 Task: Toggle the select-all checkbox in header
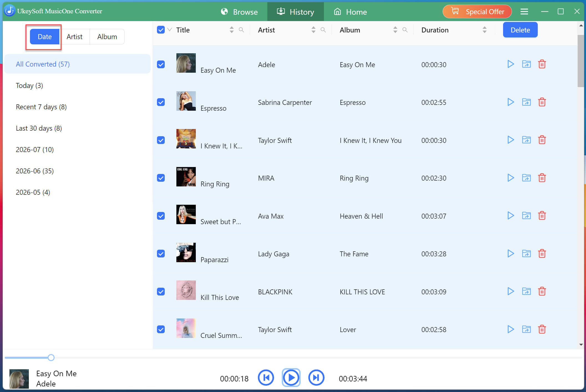161,30
